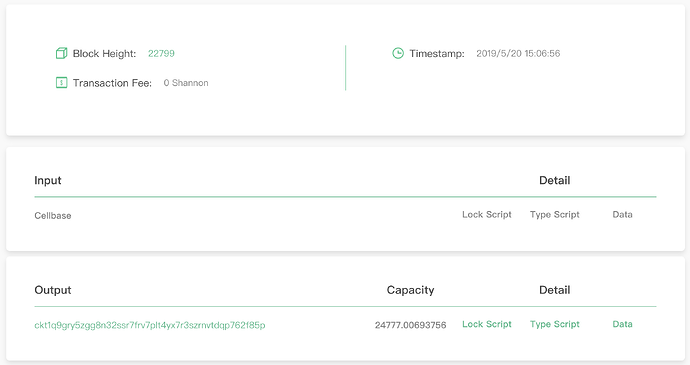Click the Input section header

pos(48,181)
